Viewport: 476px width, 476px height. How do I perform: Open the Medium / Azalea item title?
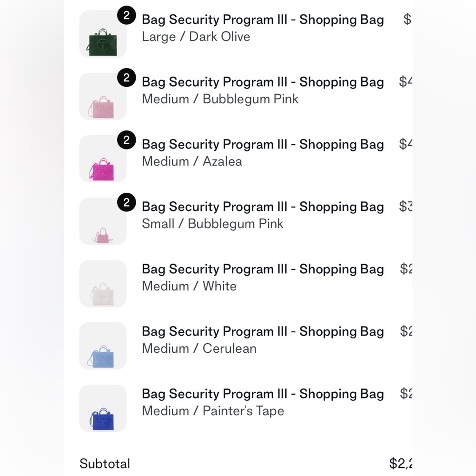262,145
